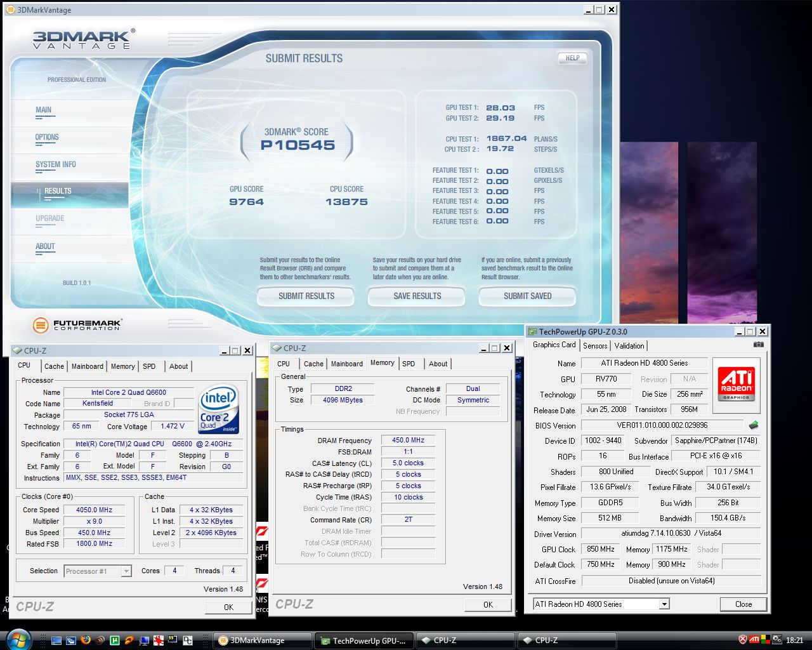
Task: Switch to About tab in left CPU-Z
Action: (x=178, y=366)
